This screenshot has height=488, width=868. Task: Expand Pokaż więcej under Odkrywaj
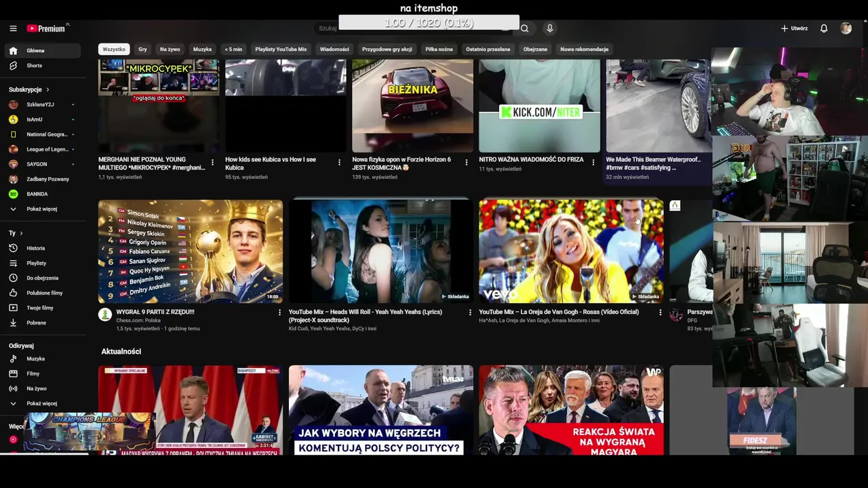coord(42,403)
